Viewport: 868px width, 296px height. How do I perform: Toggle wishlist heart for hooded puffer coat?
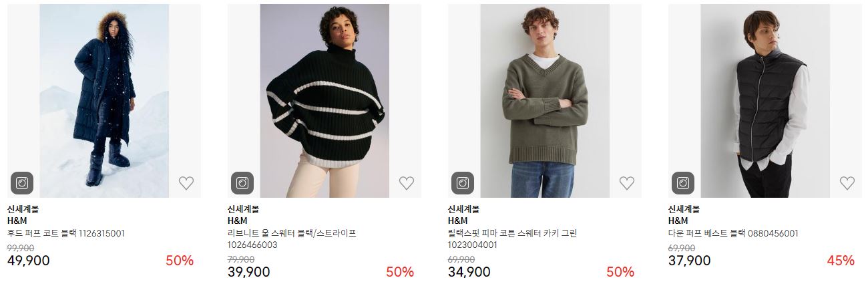click(x=186, y=182)
